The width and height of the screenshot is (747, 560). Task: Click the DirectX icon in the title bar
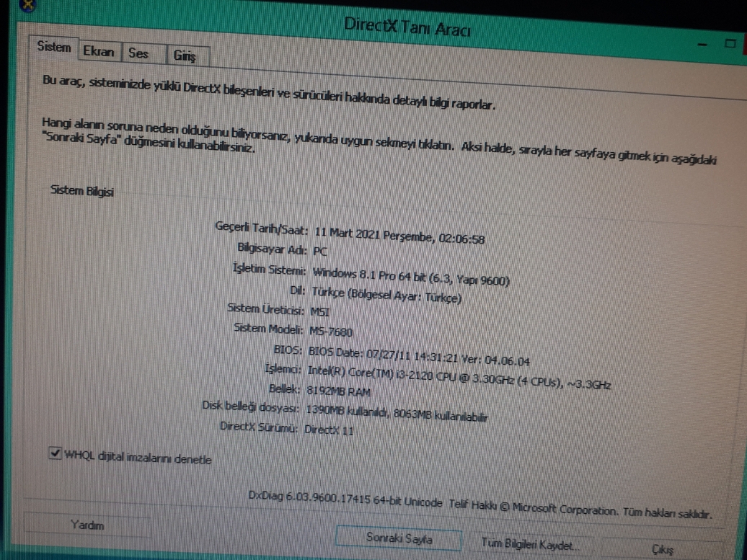tap(28, 5)
